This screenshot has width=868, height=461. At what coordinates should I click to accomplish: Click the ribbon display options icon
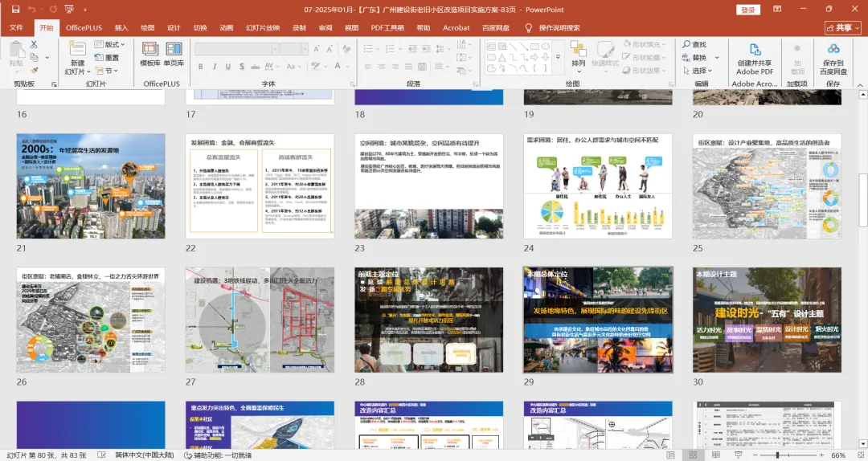[x=777, y=10]
